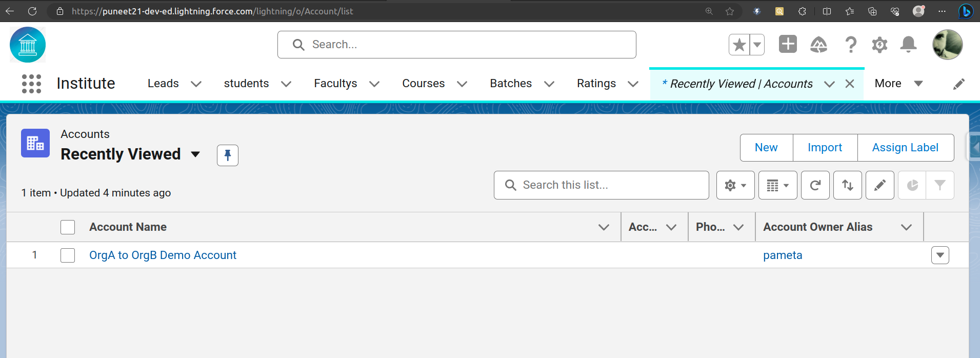Viewport: 980px width, 358px height.
Task: Open the Trailhead guidance icon
Action: point(818,45)
